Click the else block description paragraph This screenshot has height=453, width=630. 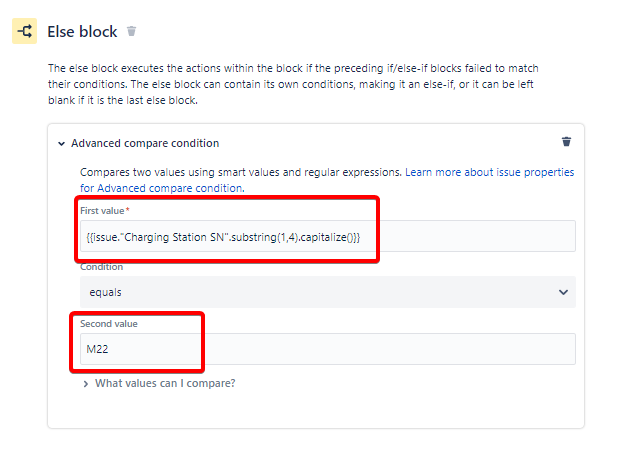(x=293, y=84)
